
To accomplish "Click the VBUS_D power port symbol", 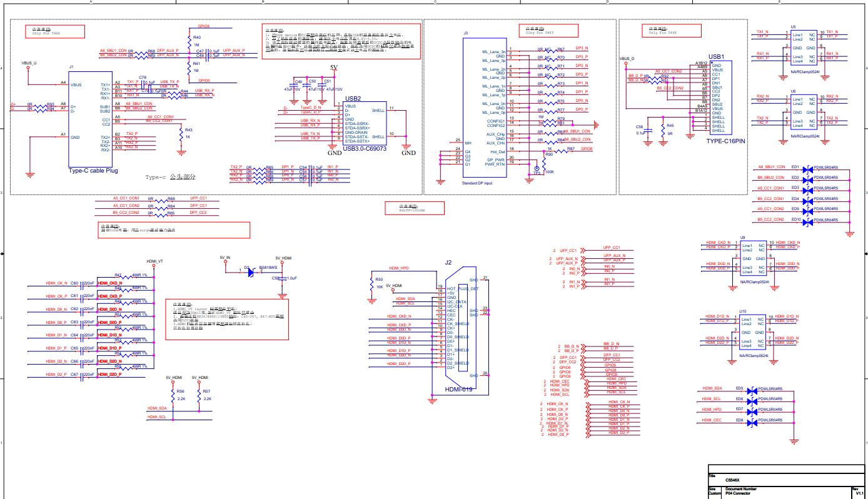I will (627, 64).
